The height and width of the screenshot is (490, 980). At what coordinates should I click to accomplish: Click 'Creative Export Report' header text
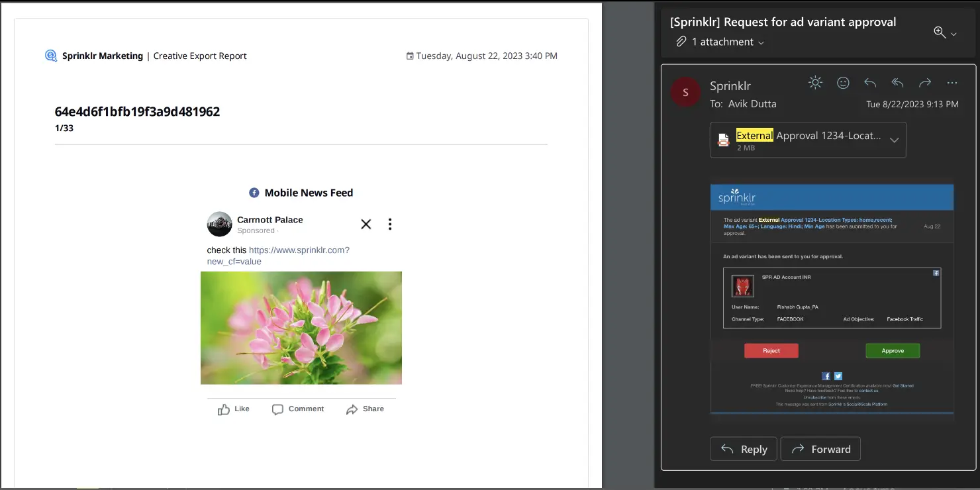[x=200, y=56]
